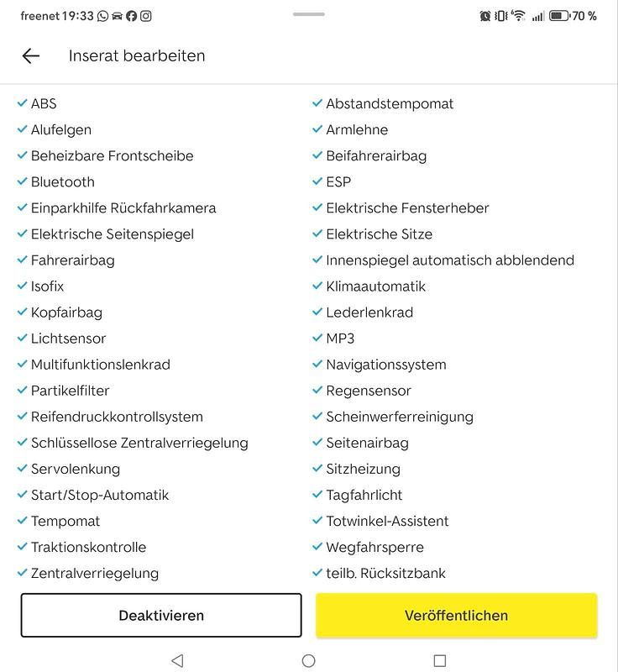This screenshot has height=672, width=618.
Task: Select the Totwinkel-Assistent feature entry
Action: click(387, 521)
